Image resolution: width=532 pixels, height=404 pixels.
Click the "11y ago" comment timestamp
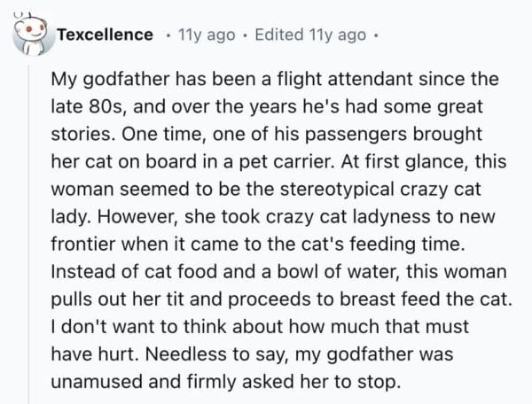[207, 35]
